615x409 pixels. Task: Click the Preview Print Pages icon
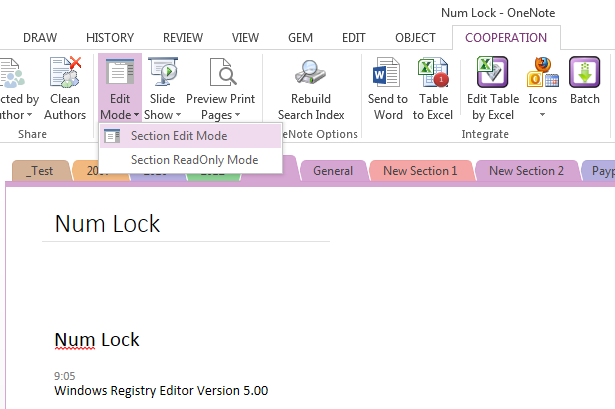[222, 72]
